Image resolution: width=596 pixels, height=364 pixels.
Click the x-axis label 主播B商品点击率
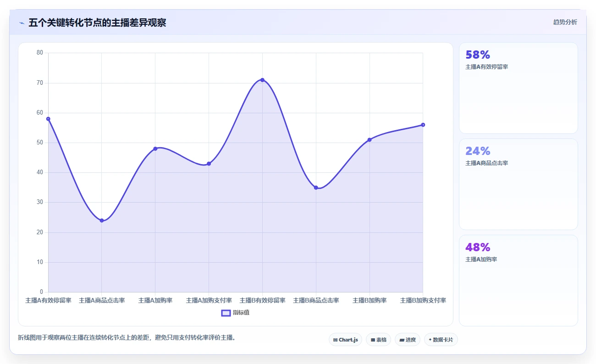click(316, 301)
